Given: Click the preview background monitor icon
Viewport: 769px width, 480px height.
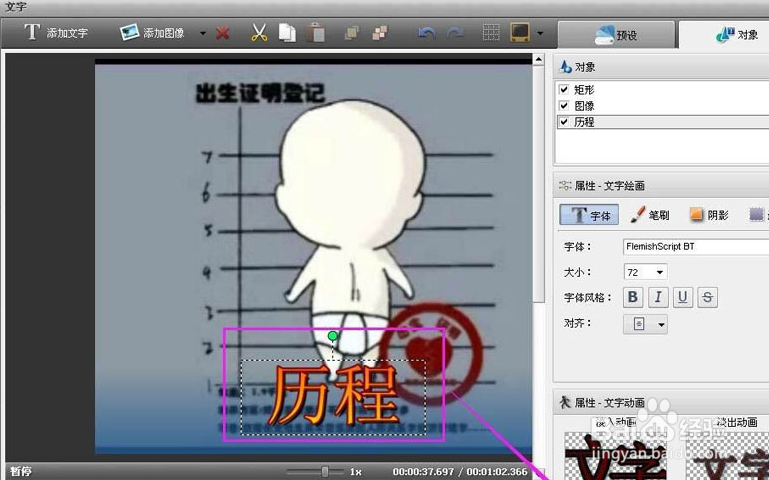Looking at the screenshot, I should coord(520,33).
